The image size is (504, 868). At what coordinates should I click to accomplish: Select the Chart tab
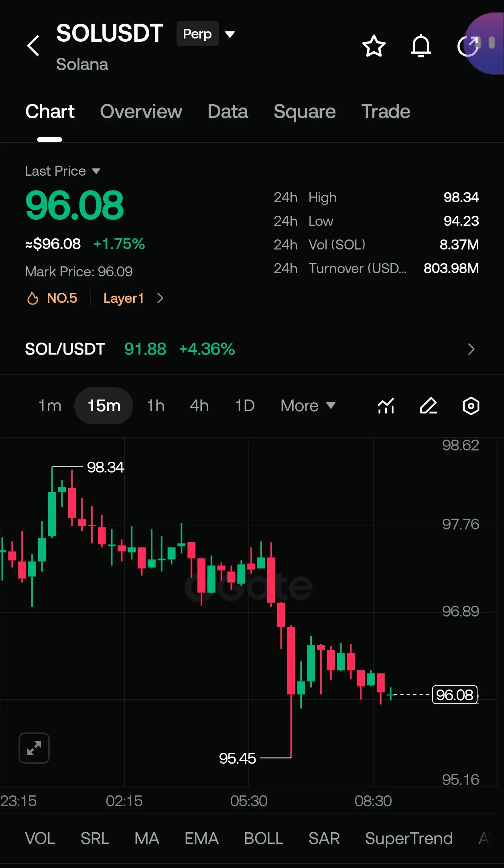click(50, 112)
